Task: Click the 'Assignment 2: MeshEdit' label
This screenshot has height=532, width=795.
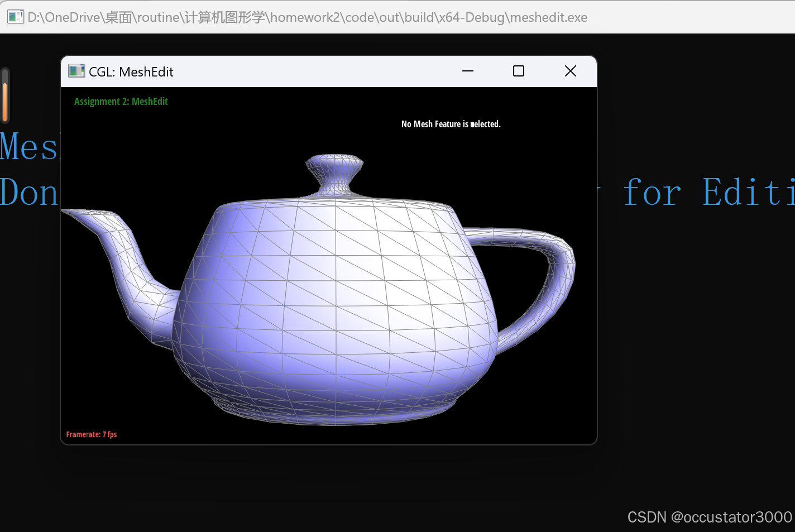Action: 121,101
